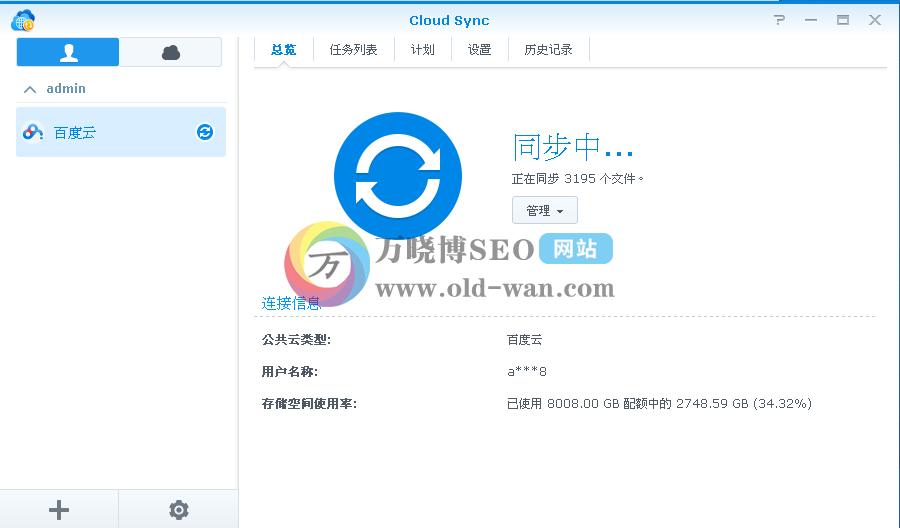Viewport: 900px width, 528px height.
Task: Select the user accounts view tab
Action: tap(68, 52)
